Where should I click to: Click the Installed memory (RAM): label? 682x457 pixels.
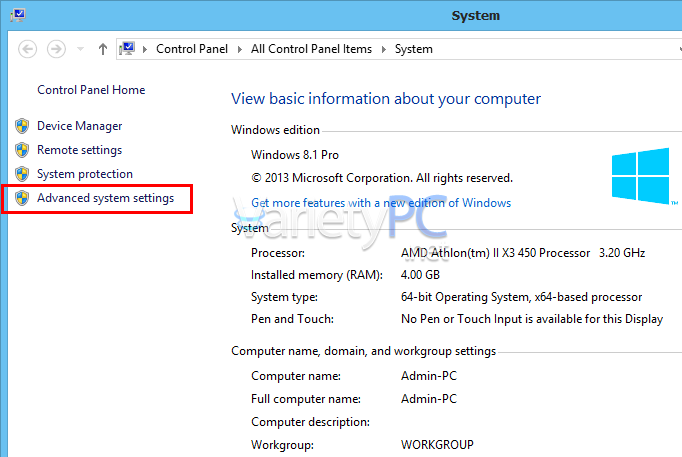click(x=317, y=275)
